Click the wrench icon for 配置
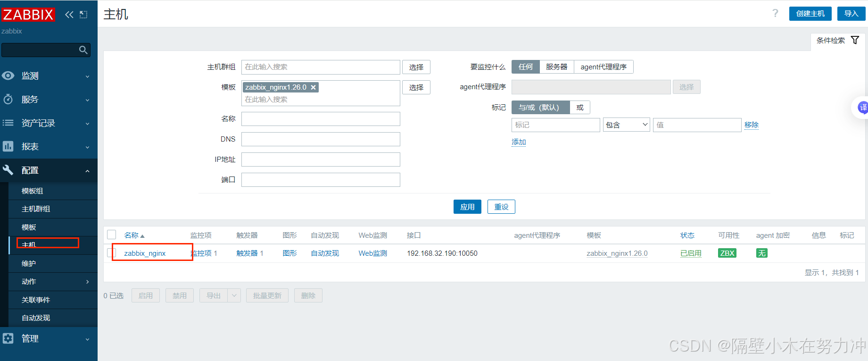 (x=8, y=170)
